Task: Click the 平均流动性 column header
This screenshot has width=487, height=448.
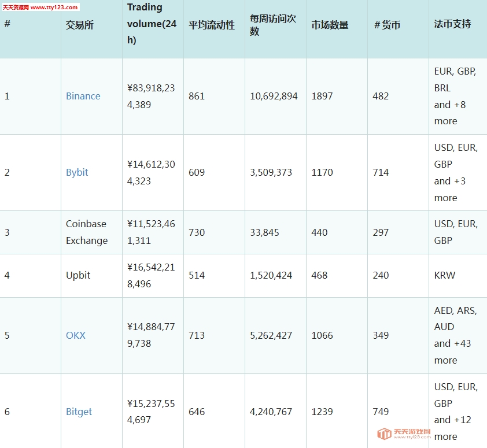Action: coord(212,25)
